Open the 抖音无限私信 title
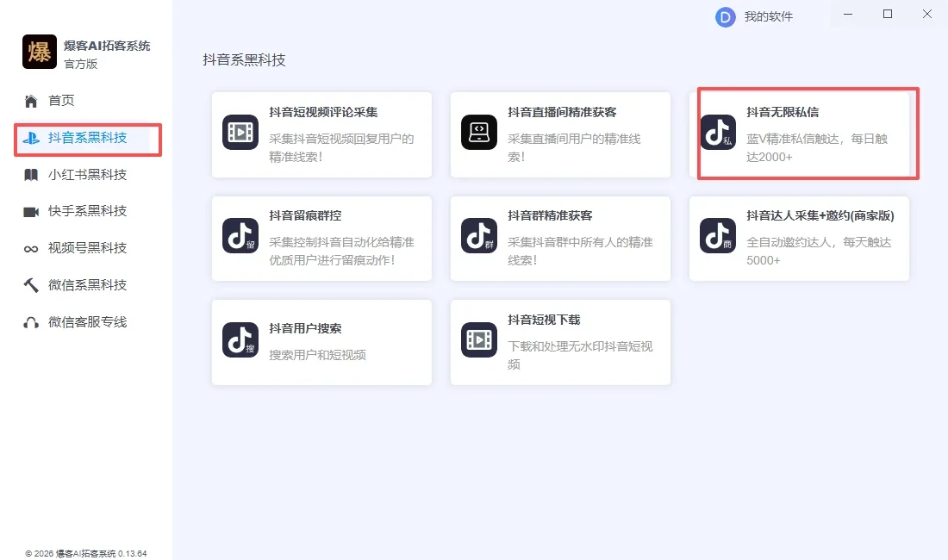 (x=783, y=112)
